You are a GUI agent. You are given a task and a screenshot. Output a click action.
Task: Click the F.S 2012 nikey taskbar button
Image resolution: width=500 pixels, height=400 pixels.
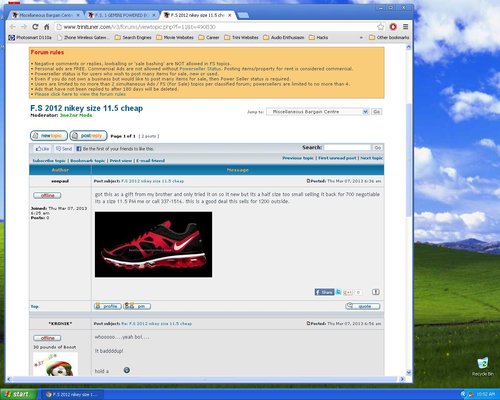72,395
